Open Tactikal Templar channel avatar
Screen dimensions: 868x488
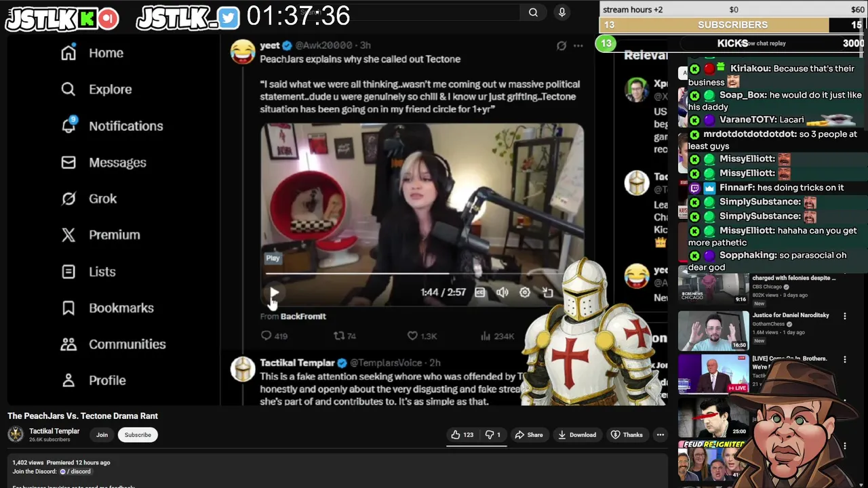point(16,434)
